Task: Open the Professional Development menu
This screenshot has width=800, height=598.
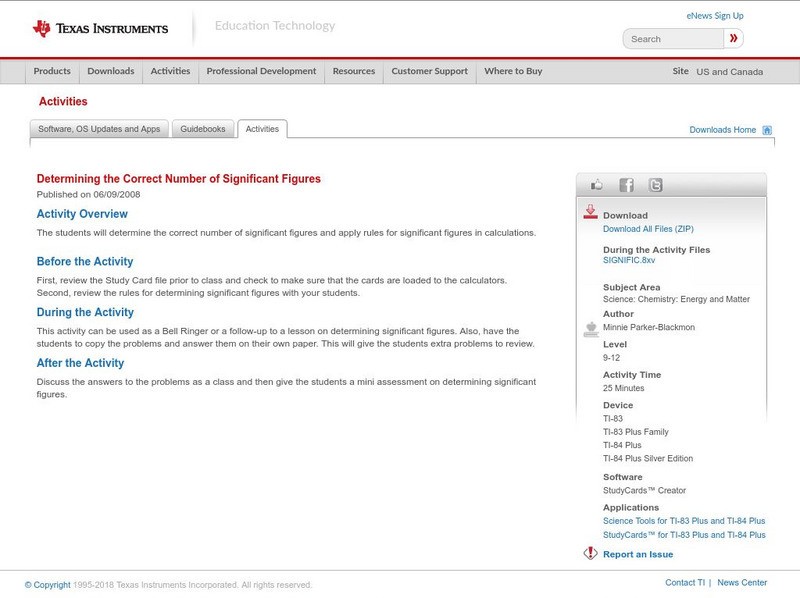Action: click(261, 71)
